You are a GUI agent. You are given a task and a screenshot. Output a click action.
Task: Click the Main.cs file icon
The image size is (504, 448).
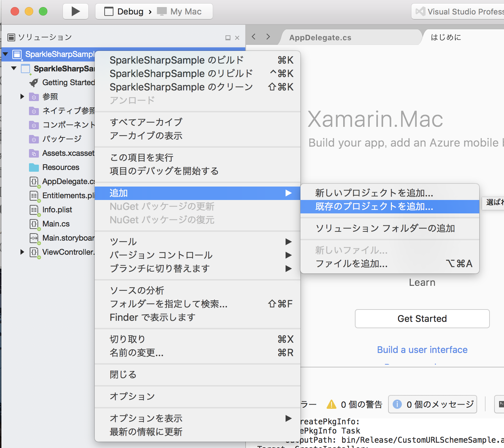click(34, 224)
